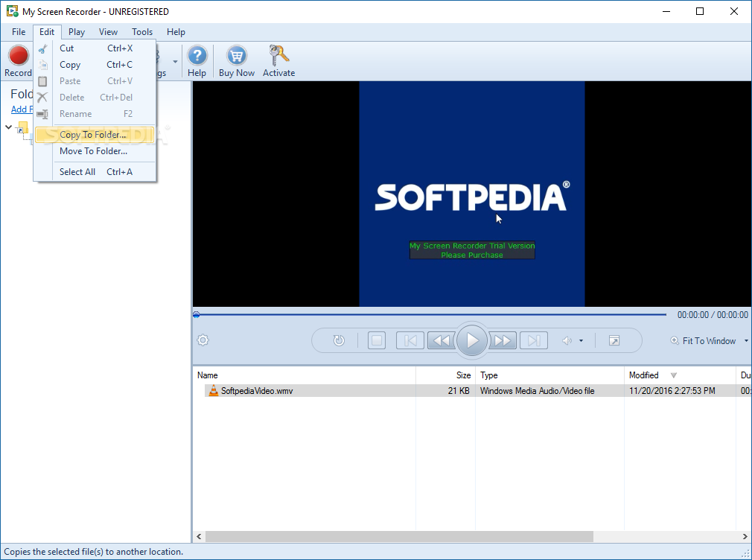752x560 pixels.
Task: Click the playback seek slider handle
Action: [x=196, y=315]
